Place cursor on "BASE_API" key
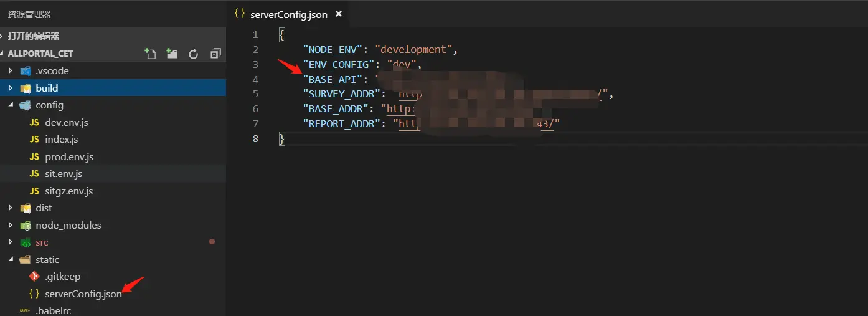The height and width of the screenshot is (316, 868). 332,79
